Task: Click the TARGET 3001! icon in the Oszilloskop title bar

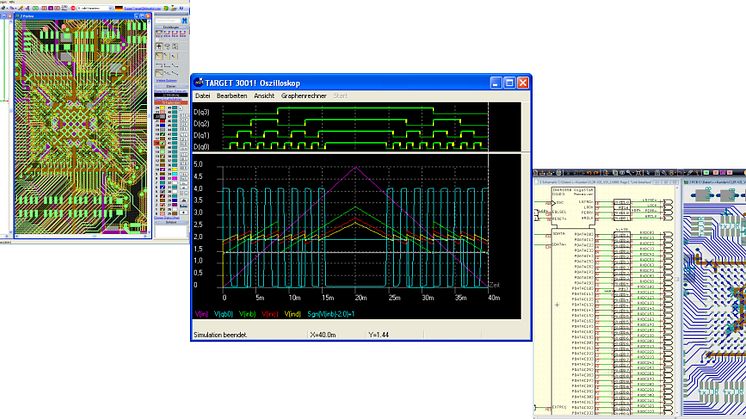Action: [200, 81]
